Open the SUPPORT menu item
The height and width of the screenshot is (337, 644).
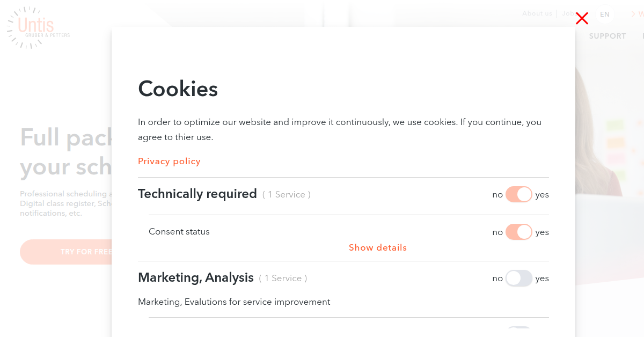[607, 36]
